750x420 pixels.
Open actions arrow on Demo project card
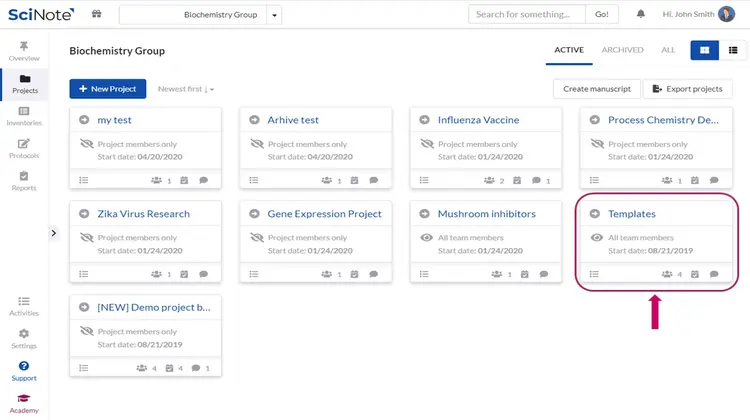click(84, 307)
